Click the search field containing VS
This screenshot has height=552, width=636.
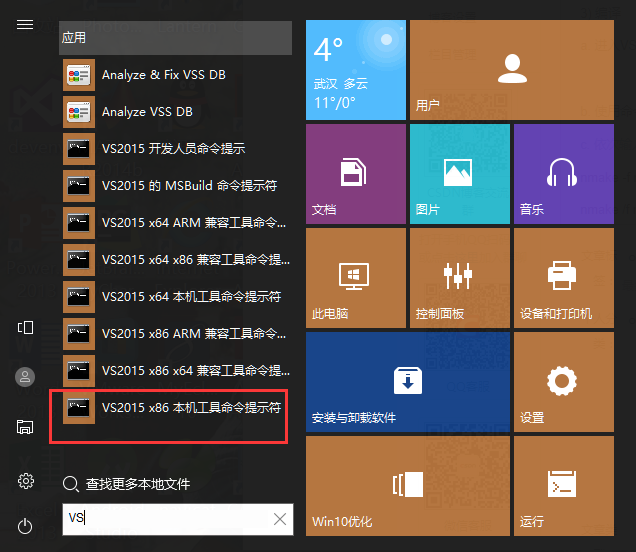point(178,519)
